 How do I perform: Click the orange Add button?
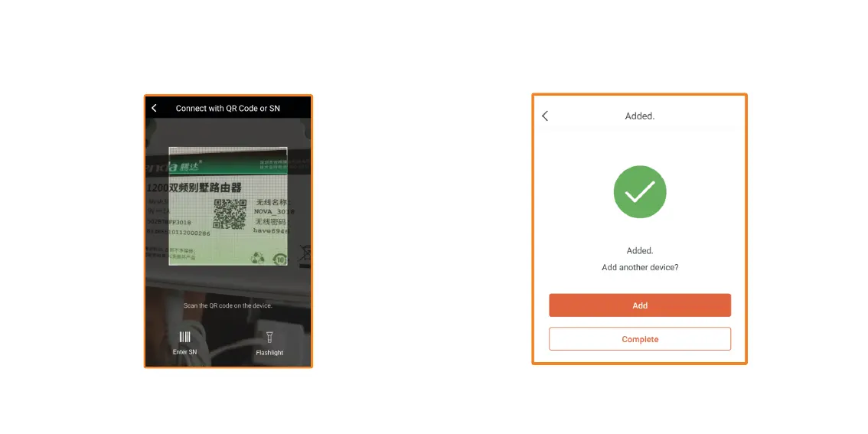[x=640, y=305]
